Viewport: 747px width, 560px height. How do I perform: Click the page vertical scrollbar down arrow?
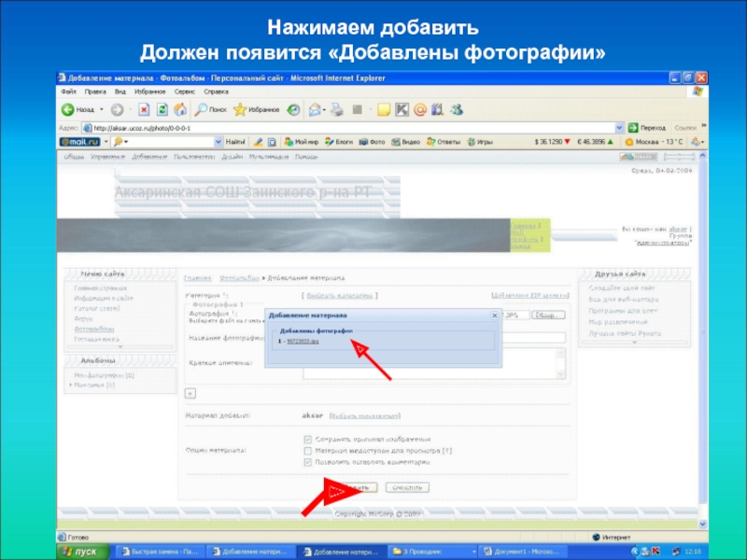click(703, 524)
